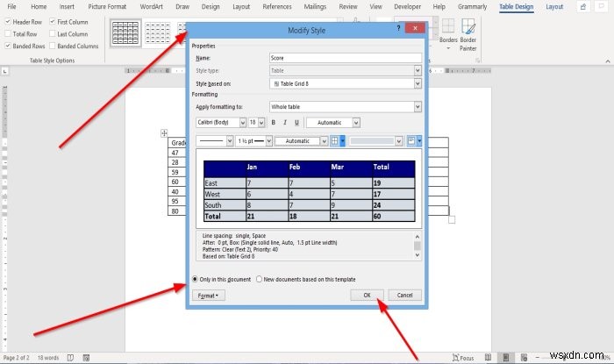Collapse the ribbon with the chevron
This screenshot has width=614, height=364.
click(608, 61)
